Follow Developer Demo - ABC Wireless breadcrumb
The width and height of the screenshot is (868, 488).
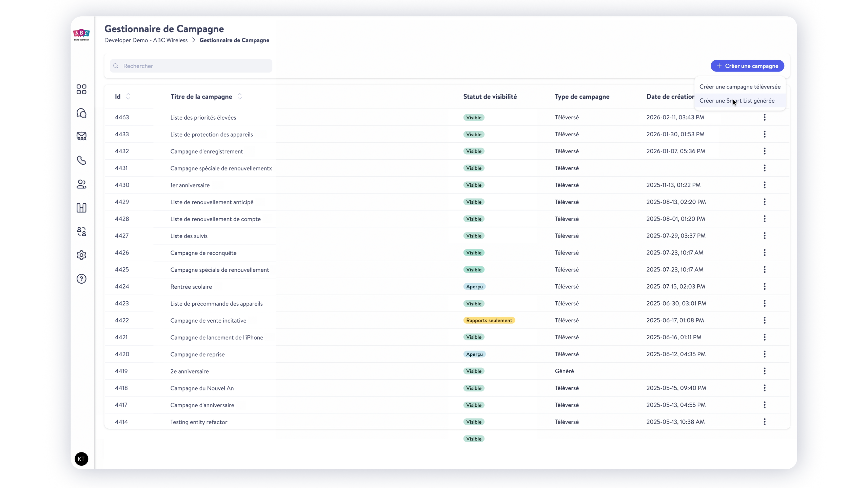[x=146, y=40]
